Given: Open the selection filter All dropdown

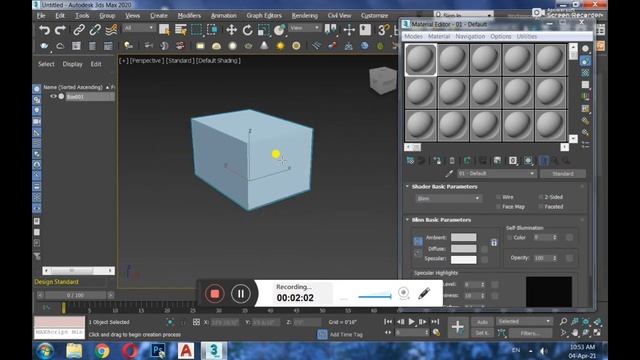Looking at the screenshot, I should pyautogui.click(x=139, y=28).
